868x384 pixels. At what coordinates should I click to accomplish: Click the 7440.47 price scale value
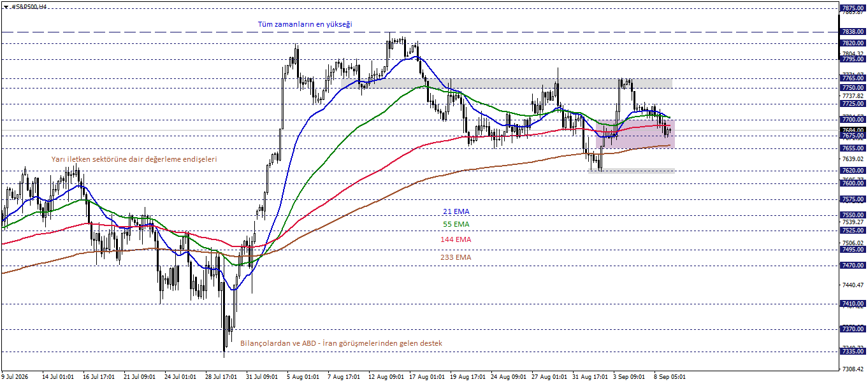[x=853, y=285]
